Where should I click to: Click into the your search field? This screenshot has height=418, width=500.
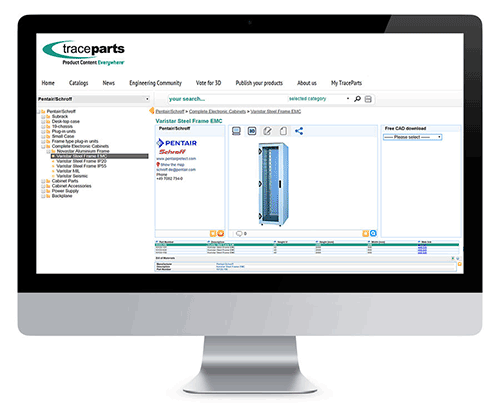click(x=227, y=99)
